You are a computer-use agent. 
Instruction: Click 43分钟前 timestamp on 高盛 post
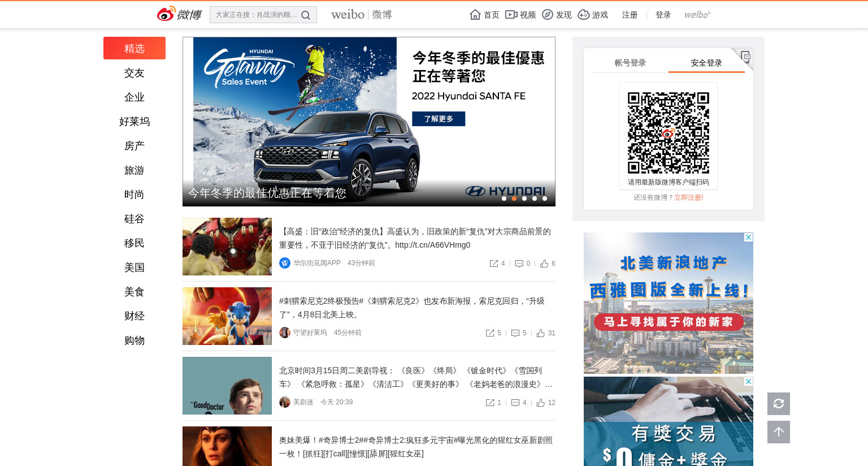[361, 263]
